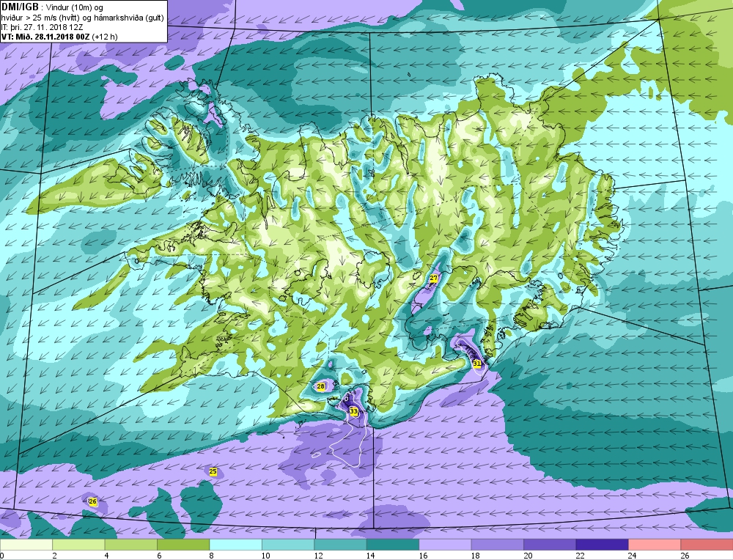This screenshot has height=560, width=733.
Task: Click the hviður > 25 m/s description line
Action: [83, 18]
